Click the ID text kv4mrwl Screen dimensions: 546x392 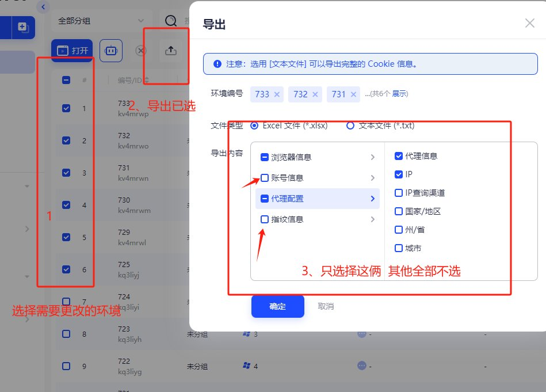(132, 242)
